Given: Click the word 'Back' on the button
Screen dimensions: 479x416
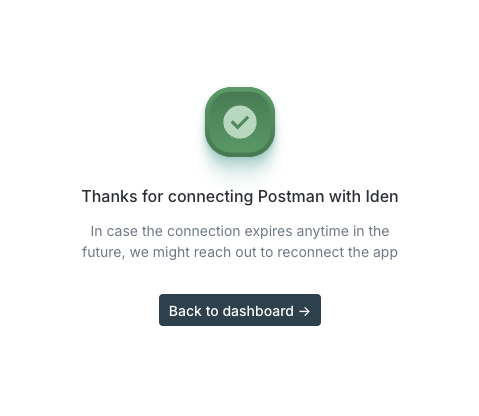Looking at the screenshot, I should point(185,311).
